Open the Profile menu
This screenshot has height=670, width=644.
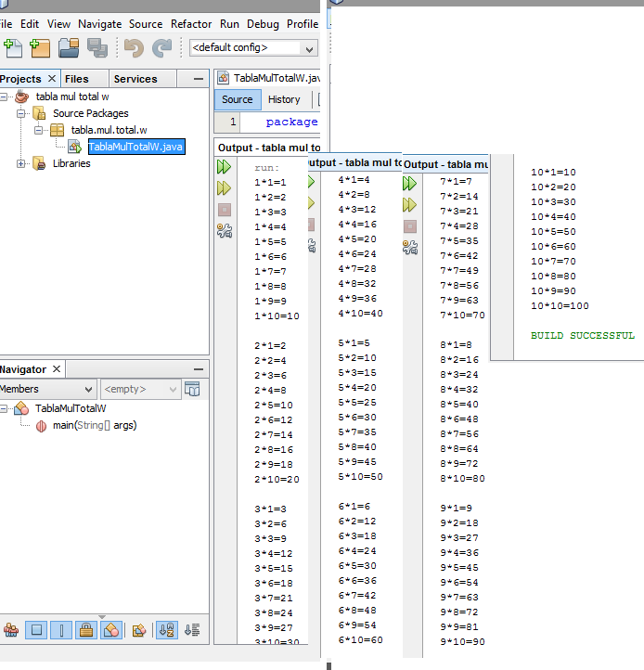point(303,24)
